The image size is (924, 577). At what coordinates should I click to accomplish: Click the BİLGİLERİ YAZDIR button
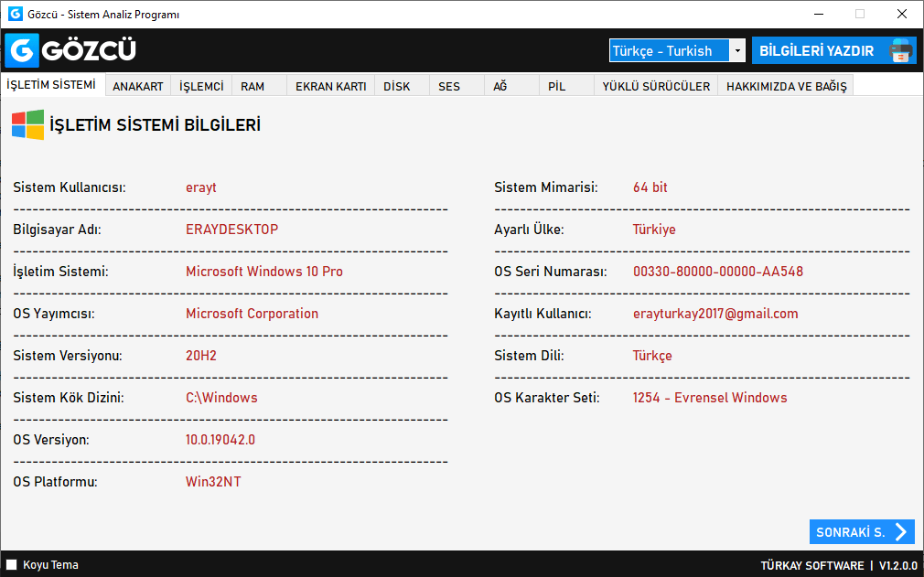pos(833,50)
